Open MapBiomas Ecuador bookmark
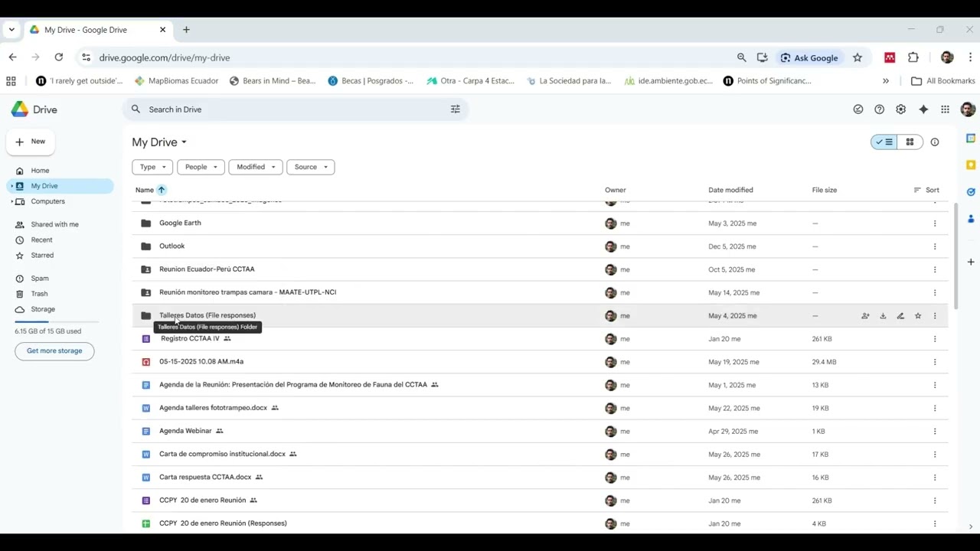This screenshot has height=551, width=980. [176, 81]
